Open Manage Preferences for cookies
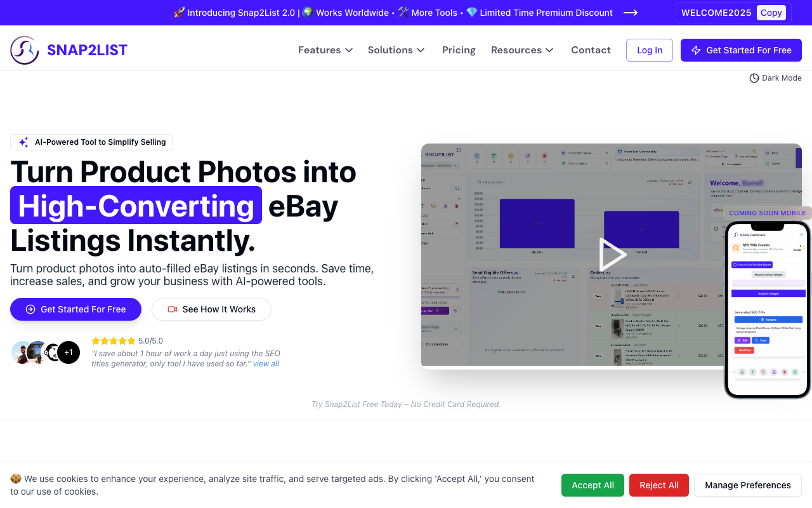This screenshot has height=508, width=812. click(x=748, y=485)
